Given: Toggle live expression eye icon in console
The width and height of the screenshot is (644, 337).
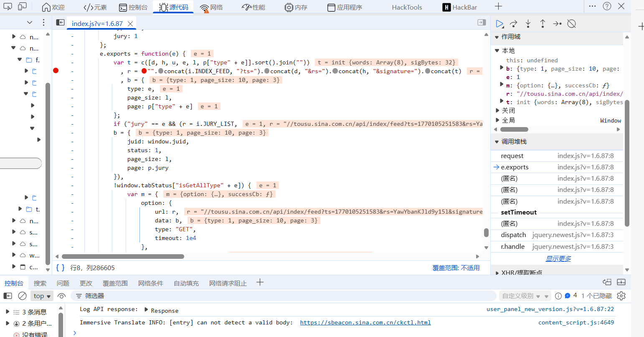Looking at the screenshot, I should (x=62, y=296).
